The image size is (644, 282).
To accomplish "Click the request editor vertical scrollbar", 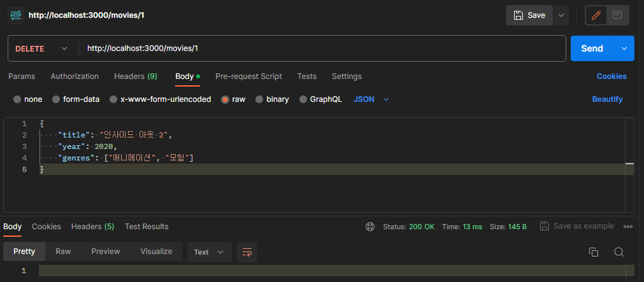I will point(629,165).
